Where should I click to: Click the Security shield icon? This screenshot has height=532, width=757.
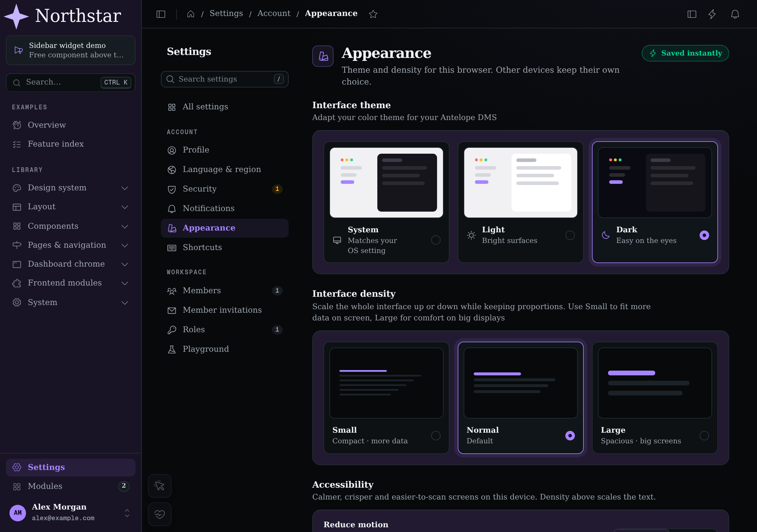point(172,189)
